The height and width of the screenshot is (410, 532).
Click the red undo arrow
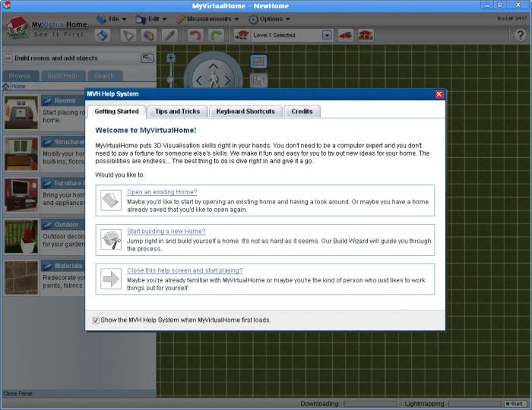click(195, 35)
